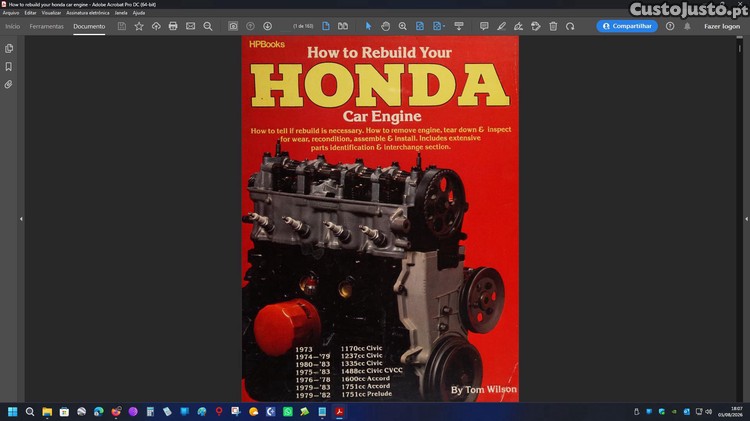The image size is (750, 421).
Task: Open the sign document pen icon
Action: (518, 26)
